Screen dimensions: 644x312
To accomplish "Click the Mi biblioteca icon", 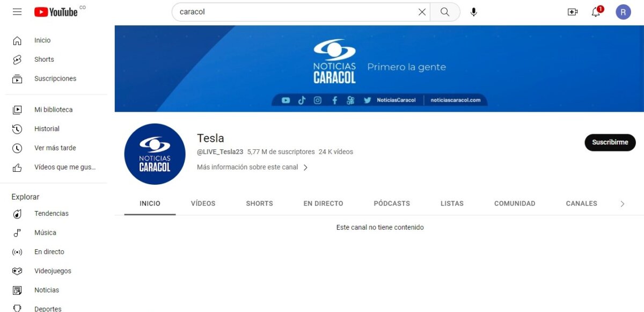I will coord(17,110).
